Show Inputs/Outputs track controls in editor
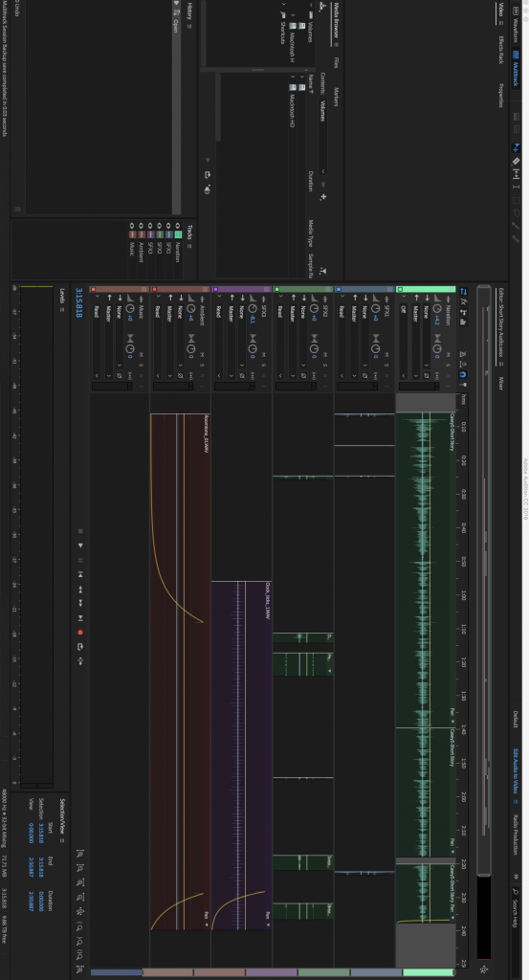529x980 pixels. point(463,291)
